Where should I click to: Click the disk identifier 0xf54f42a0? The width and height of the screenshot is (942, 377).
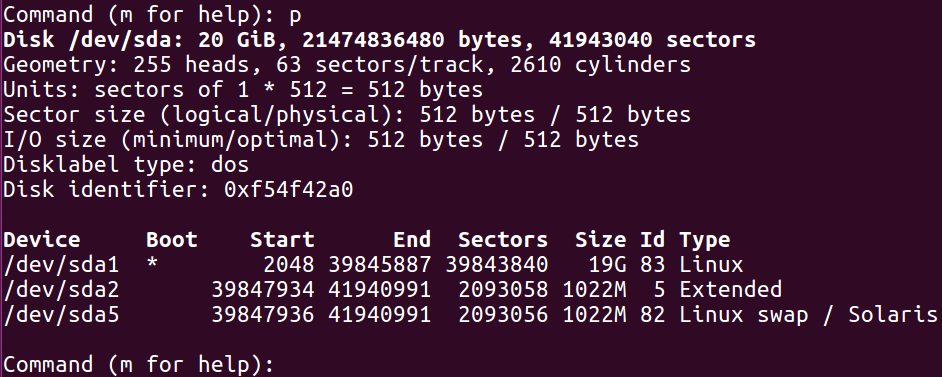coord(288,190)
